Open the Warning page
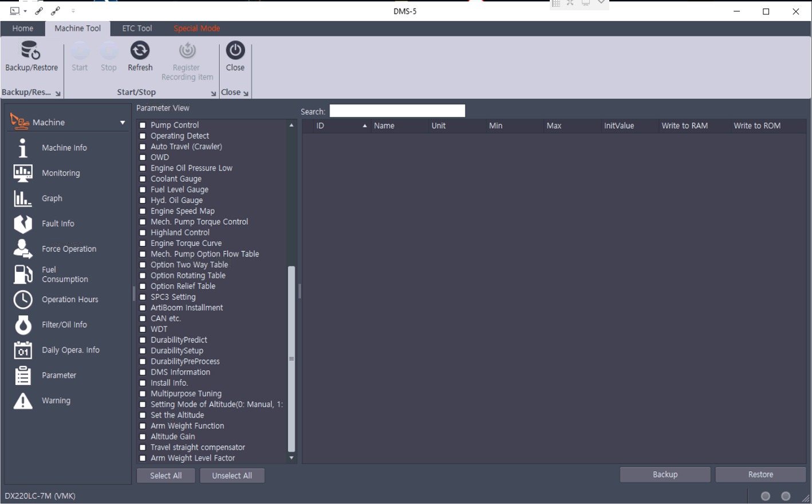The image size is (812, 504). coord(56,400)
